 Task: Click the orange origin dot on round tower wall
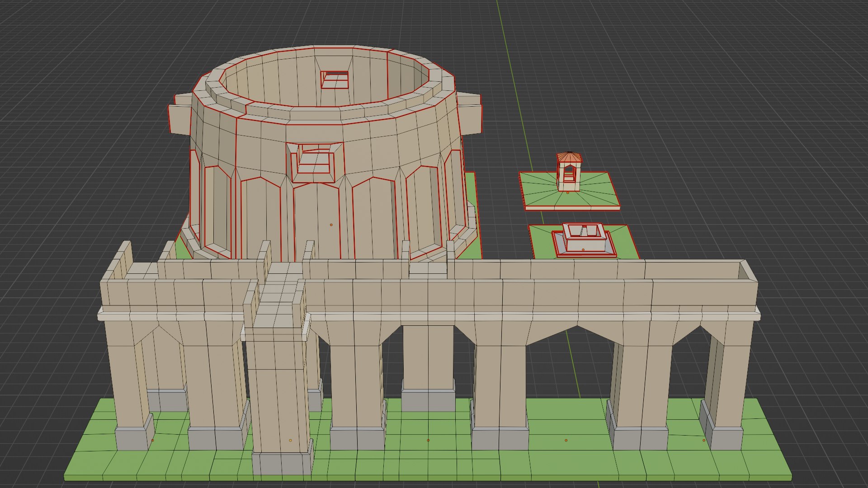[x=331, y=225]
